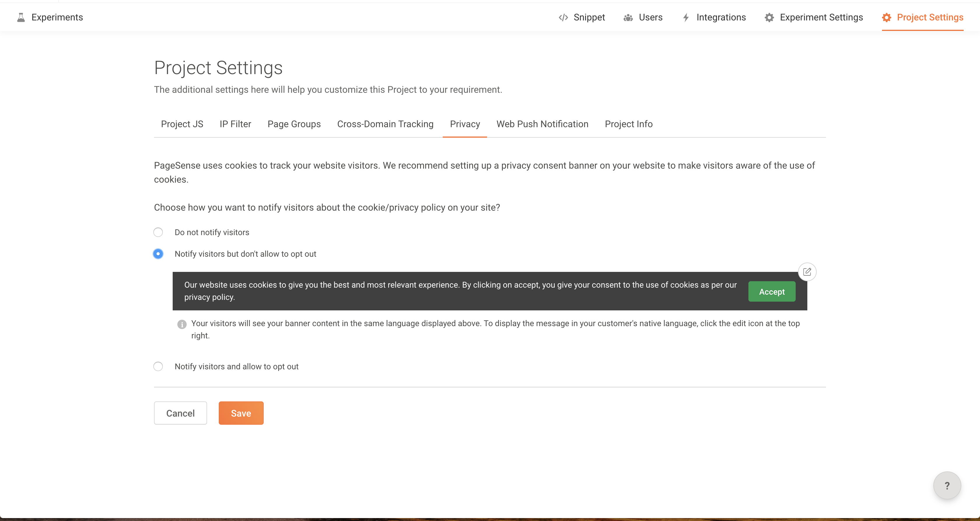Open the Cross-Domain Tracking tab

385,124
